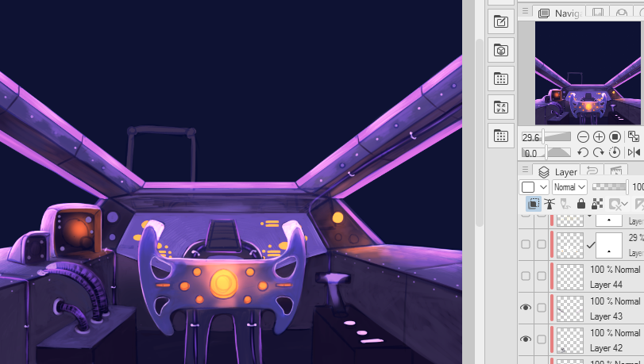The image size is (644, 364).
Task: Select Layer 44 thumbnail
Action: click(x=569, y=277)
